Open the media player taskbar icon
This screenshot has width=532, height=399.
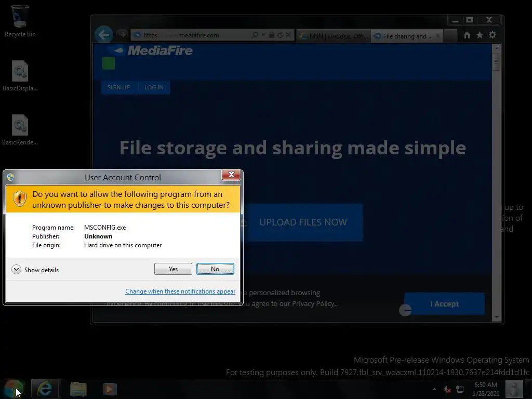tap(110, 389)
